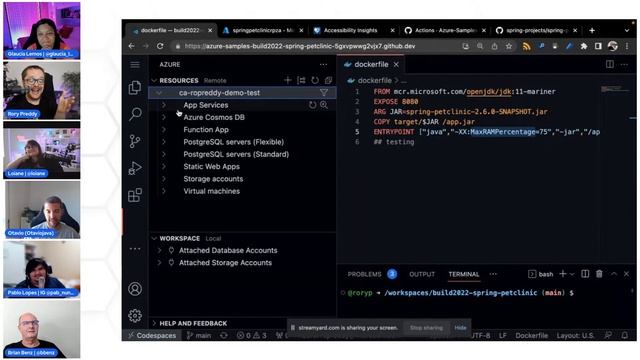Collapse the ca-ropreddy-demo-test subscription
This screenshot has height=360, width=640.
point(159,93)
